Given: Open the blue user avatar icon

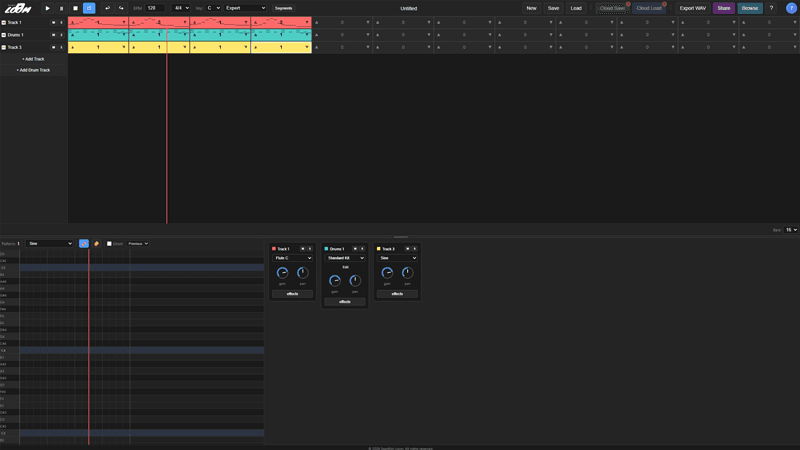Looking at the screenshot, I should pos(791,8).
